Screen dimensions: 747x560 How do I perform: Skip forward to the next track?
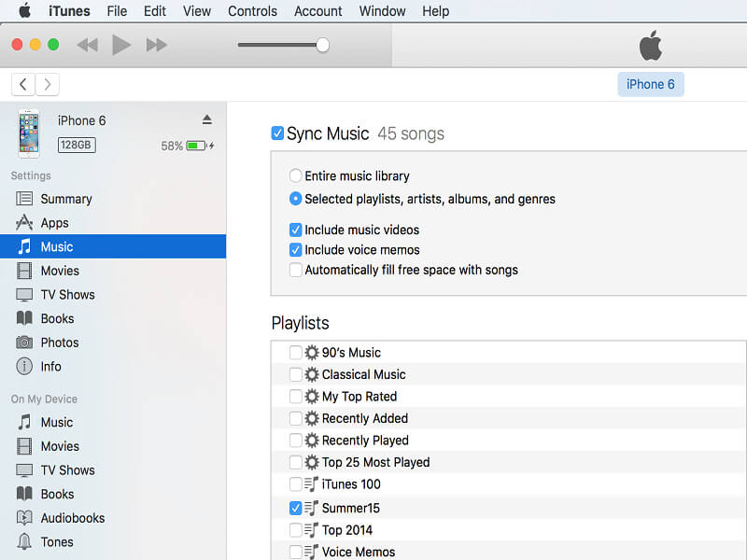point(157,45)
